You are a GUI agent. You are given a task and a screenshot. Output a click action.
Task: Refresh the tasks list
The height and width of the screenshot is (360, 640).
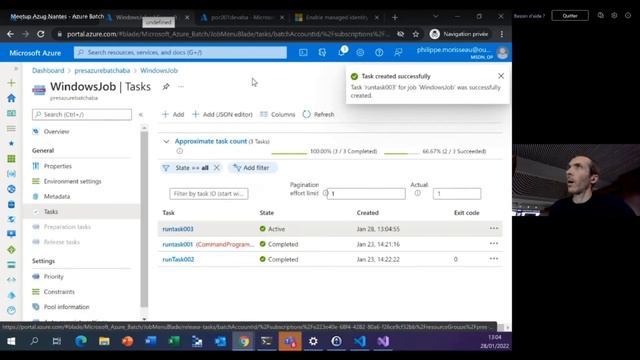318,114
